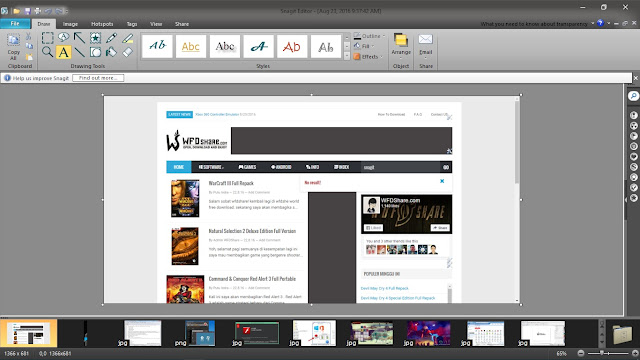Pick the Arrow tool
This screenshot has height=360, width=640.
pyautogui.click(x=79, y=38)
